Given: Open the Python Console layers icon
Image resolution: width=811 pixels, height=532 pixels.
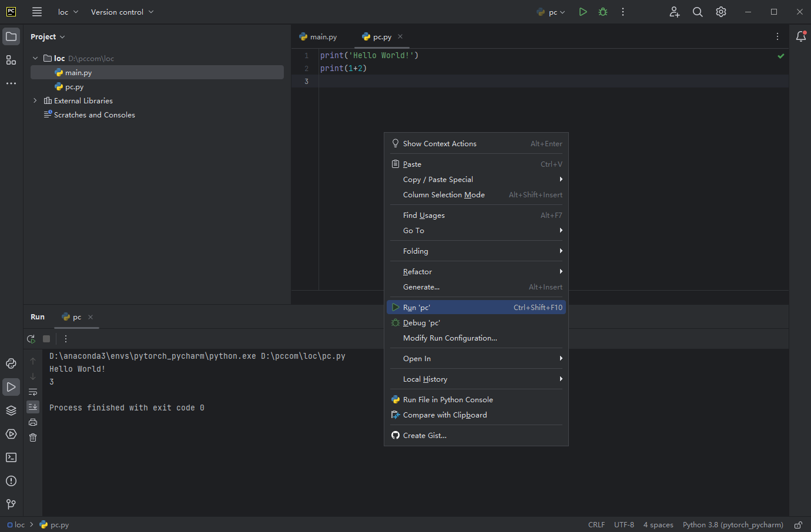Looking at the screenshot, I should click(11, 410).
